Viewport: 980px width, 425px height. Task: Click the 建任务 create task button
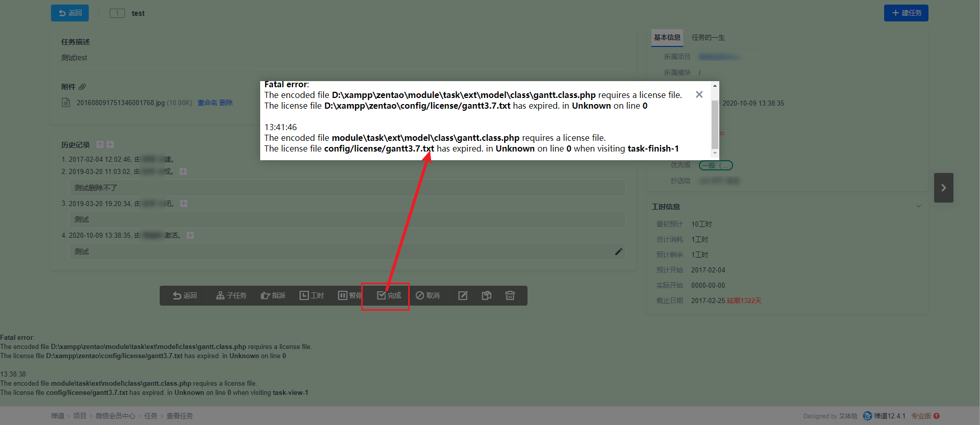(x=906, y=13)
